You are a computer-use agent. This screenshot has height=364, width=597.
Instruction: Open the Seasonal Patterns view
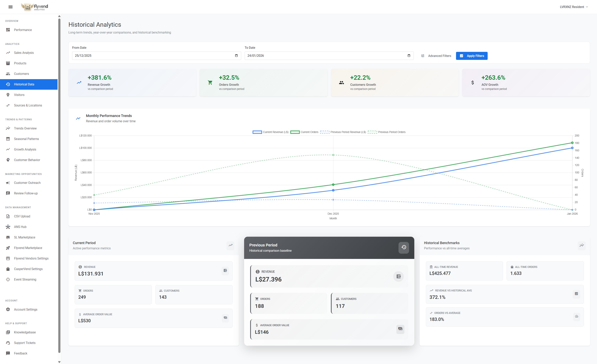(26, 139)
